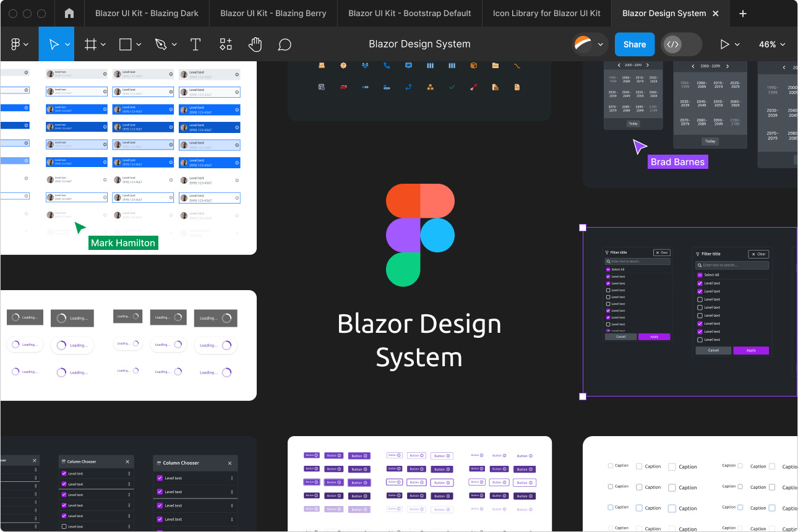Switch to Blazor UI Kit - Bootstrap Default tab
The image size is (798, 532).
[x=410, y=13]
